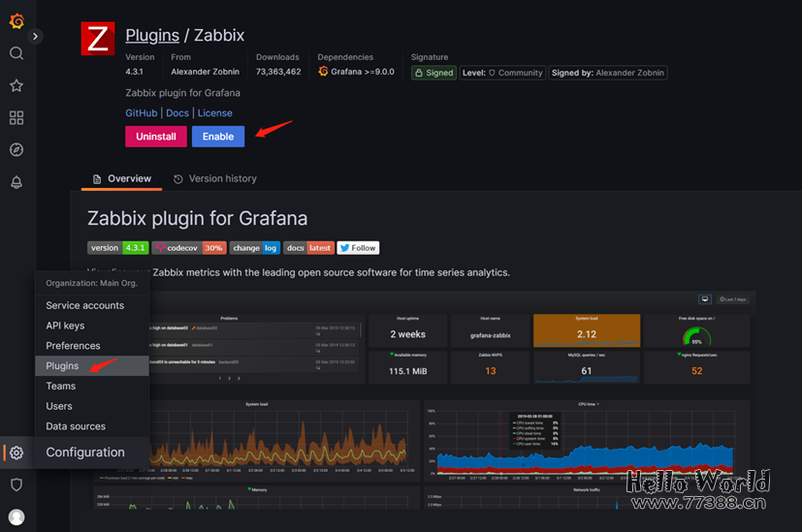The image size is (802, 532).
Task: Select Teams in Configuration menu
Action: (92, 386)
